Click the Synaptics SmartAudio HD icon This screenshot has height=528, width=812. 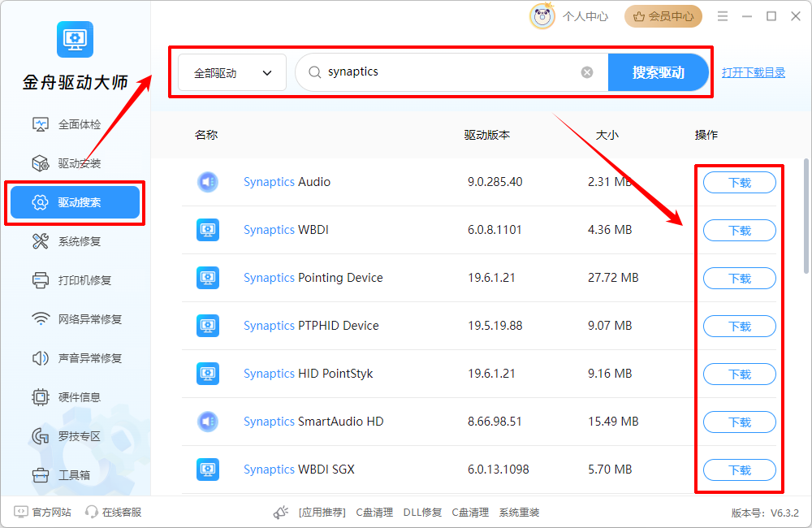coord(208,422)
